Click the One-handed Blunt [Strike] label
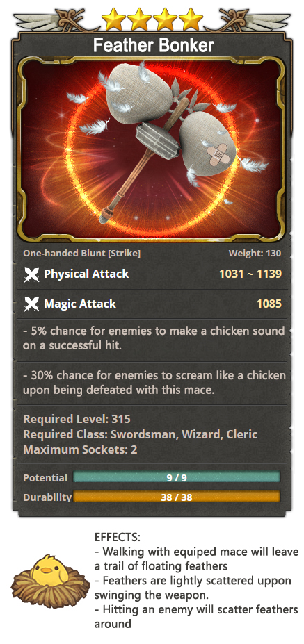The image size is (304, 644). (x=82, y=254)
